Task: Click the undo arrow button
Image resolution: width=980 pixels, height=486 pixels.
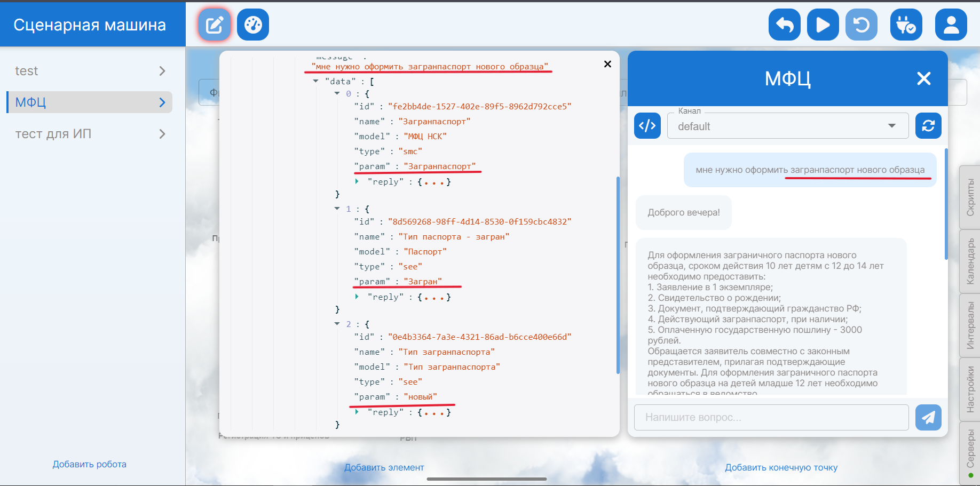Action: pos(784,25)
